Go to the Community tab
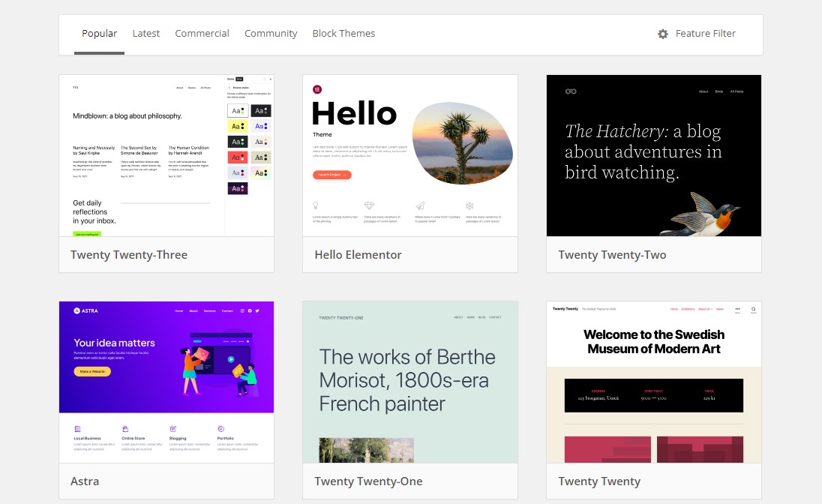 (x=271, y=34)
